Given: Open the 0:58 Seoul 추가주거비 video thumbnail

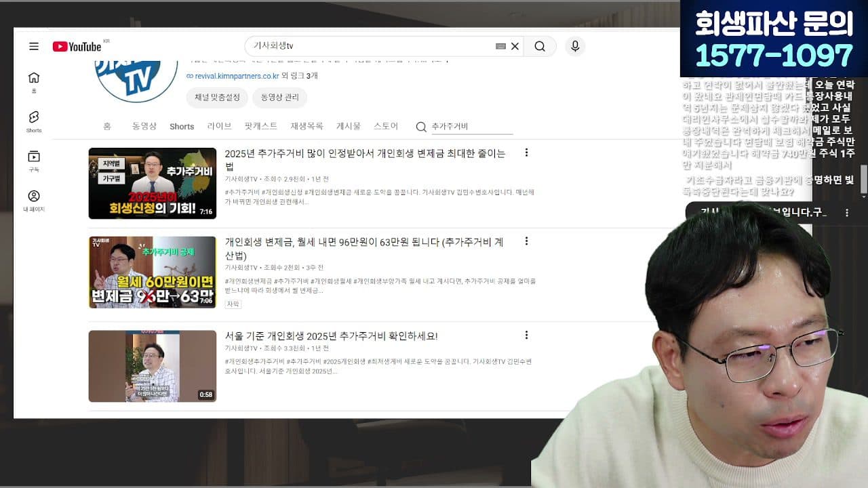Looking at the screenshot, I should click(153, 366).
